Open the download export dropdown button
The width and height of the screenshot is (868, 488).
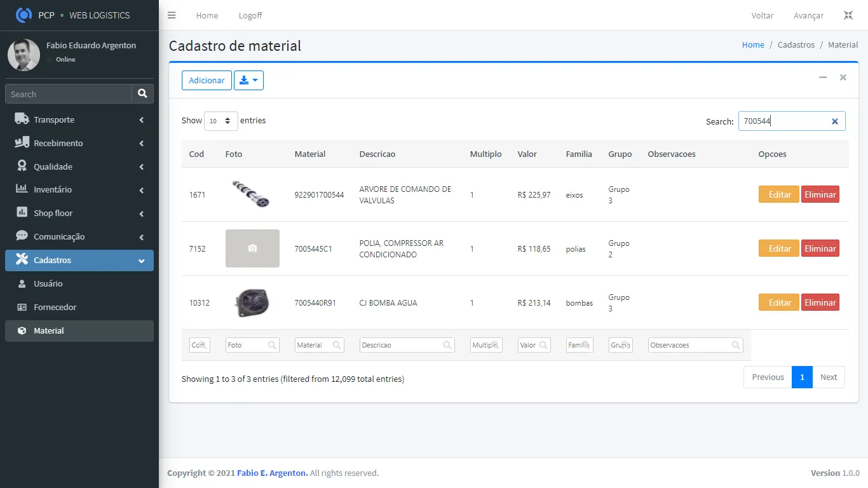coord(248,81)
